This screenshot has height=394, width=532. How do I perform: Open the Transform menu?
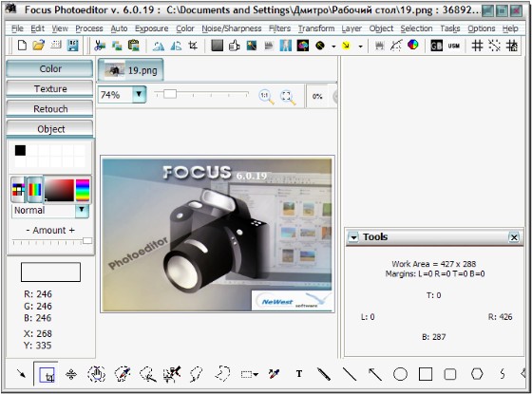[x=316, y=28]
